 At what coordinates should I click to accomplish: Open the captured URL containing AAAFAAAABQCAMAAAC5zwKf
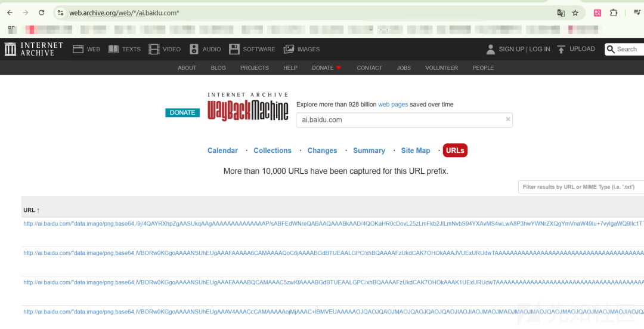click(x=333, y=282)
